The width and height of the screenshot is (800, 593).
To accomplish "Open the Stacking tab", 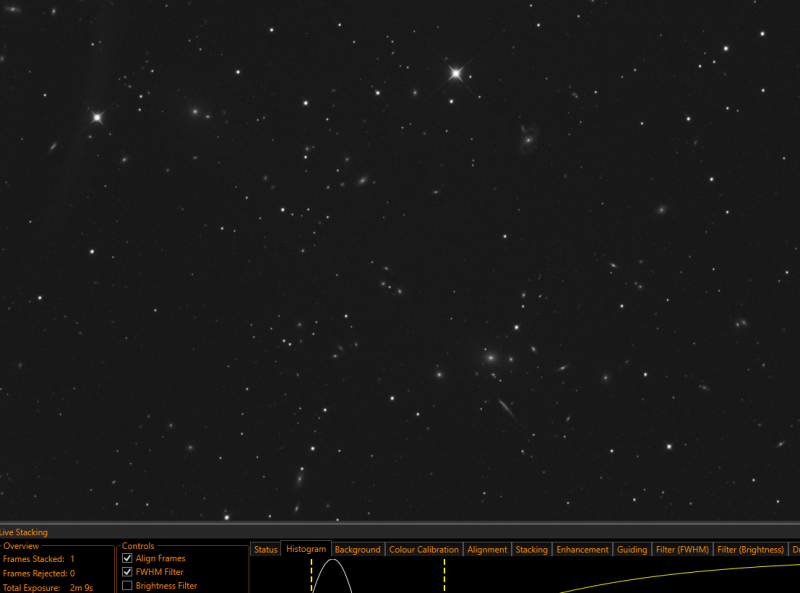I will click(x=531, y=550).
